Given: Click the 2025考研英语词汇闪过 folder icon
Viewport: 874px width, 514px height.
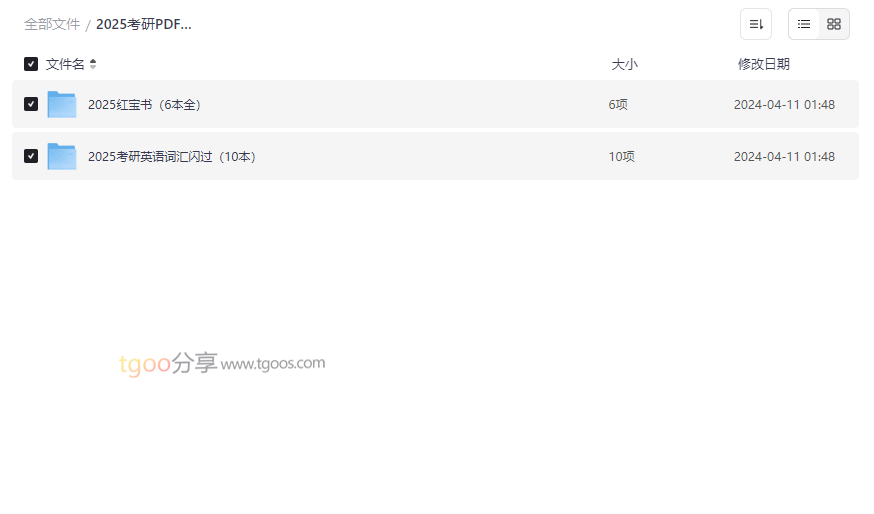Looking at the screenshot, I should pyautogui.click(x=62, y=156).
